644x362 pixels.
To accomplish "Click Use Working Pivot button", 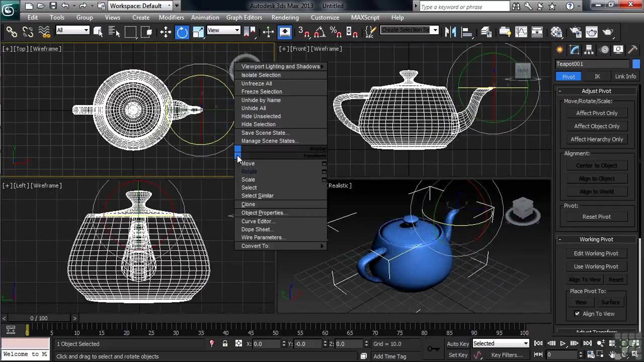I will tap(596, 267).
